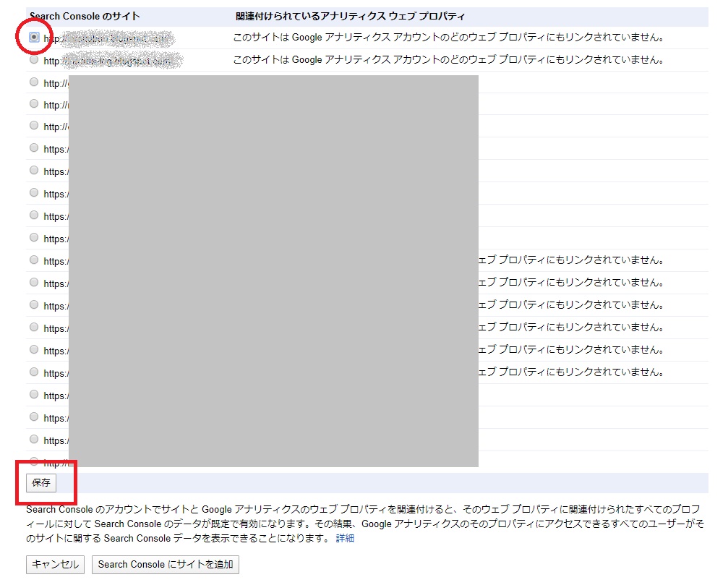This screenshot has height=585, width=728.
Task: Click the blurred URL of the first site
Action: (x=108, y=38)
